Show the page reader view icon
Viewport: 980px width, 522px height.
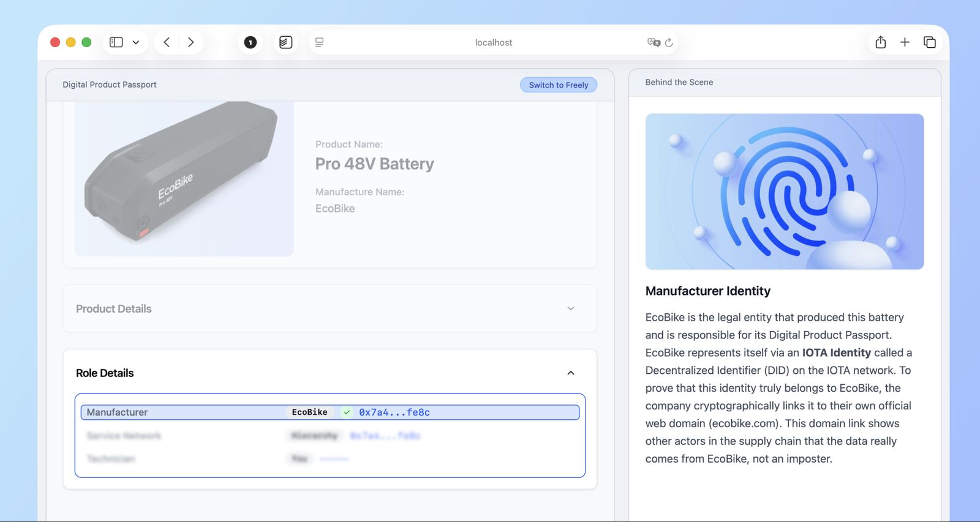(x=319, y=42)
